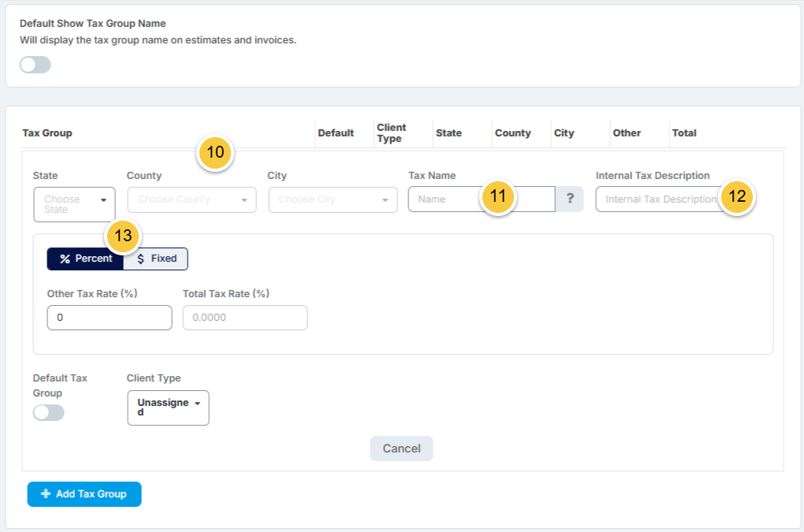The height and width of the screenshot is (532, 804).
Task: Switch to Fixed dollar tax type
Action: pos(156,259)
